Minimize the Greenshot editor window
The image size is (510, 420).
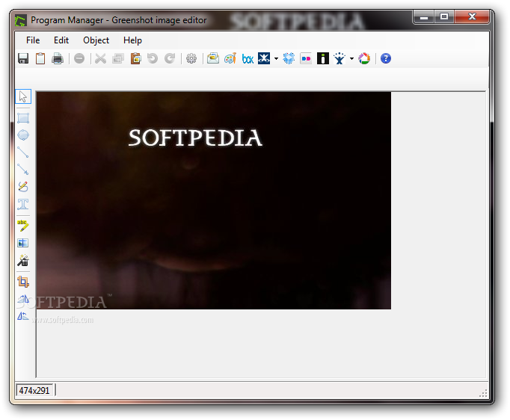424,16
